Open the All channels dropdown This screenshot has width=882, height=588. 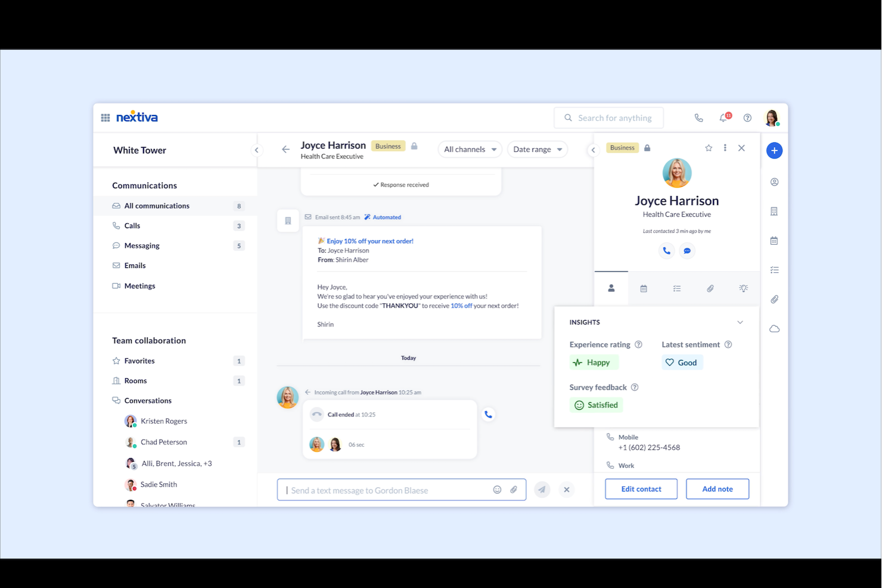(470, 149)
